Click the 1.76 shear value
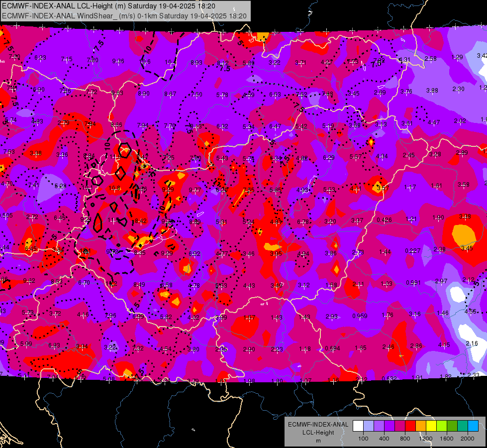487x448 pixels. pyautogui.click(x=388, y=315)
